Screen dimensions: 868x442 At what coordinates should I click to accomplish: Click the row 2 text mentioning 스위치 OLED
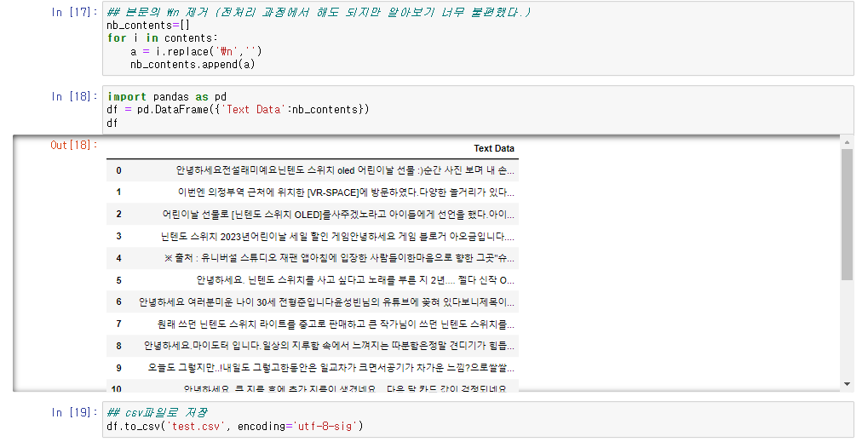click(x=338, y=214)
